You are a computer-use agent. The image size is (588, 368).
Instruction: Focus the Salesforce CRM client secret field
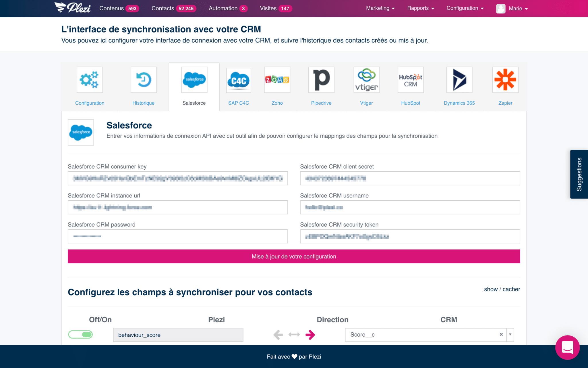[x=410, y=178]
